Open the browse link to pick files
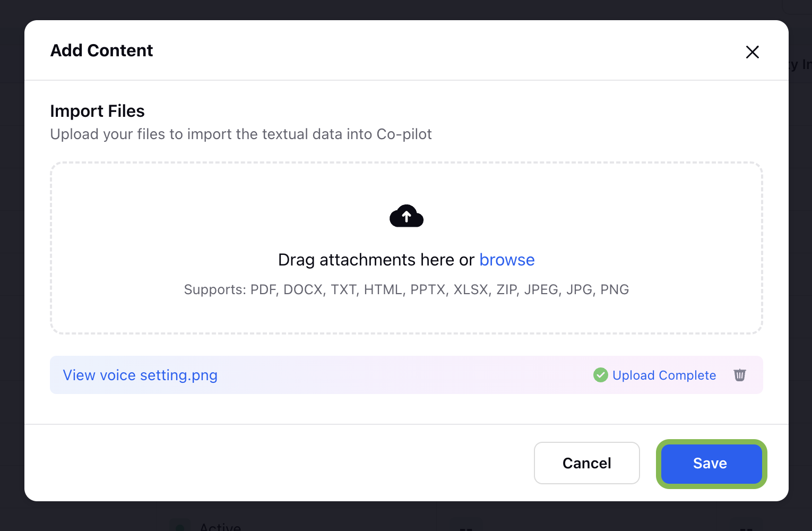812x531 pixels. point(507,260)
